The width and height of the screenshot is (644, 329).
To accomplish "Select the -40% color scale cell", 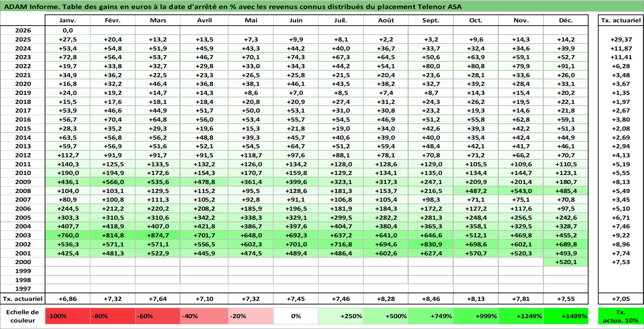I will tap(204, 316).
